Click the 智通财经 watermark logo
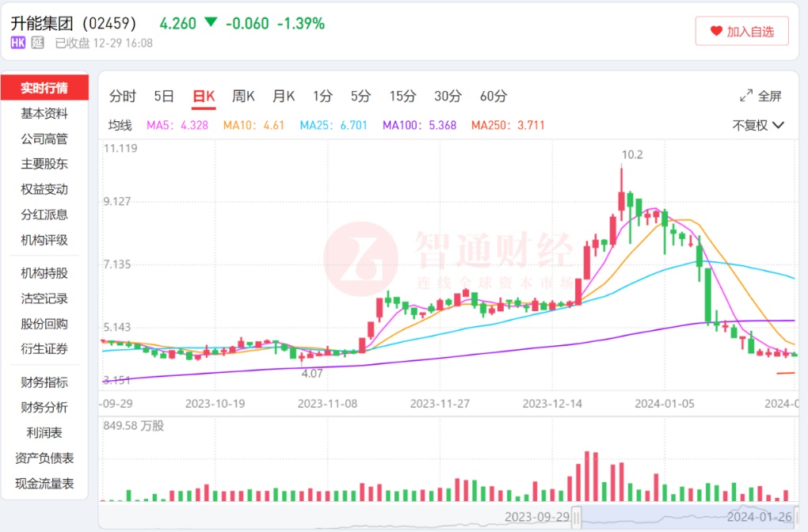 click(x=360, y=258)
